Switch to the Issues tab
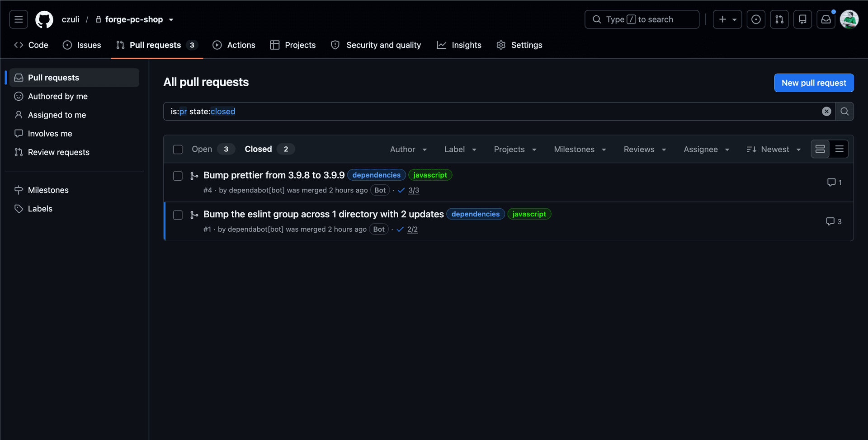868x440 pixels. pyautogui.click(x=82, y=45)
